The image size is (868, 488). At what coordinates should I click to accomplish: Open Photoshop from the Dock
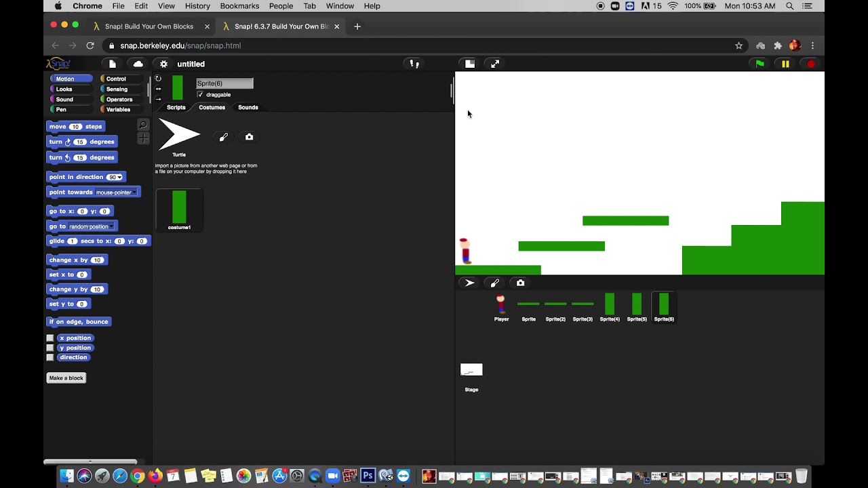368,476
